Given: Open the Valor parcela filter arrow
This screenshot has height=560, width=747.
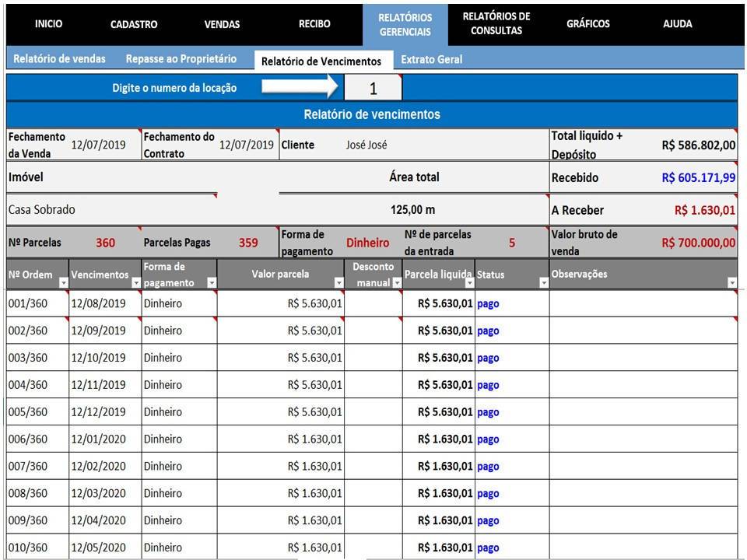Looking at the screenshot, I should coord(338,283).
